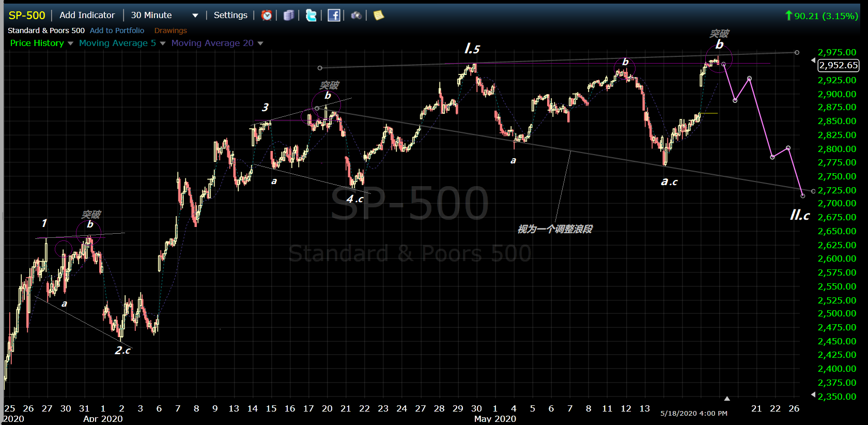The height and width of the screenshot is (425, 868).
Task: Expand the Price History dropdown arrow
Action: point(70,43)
